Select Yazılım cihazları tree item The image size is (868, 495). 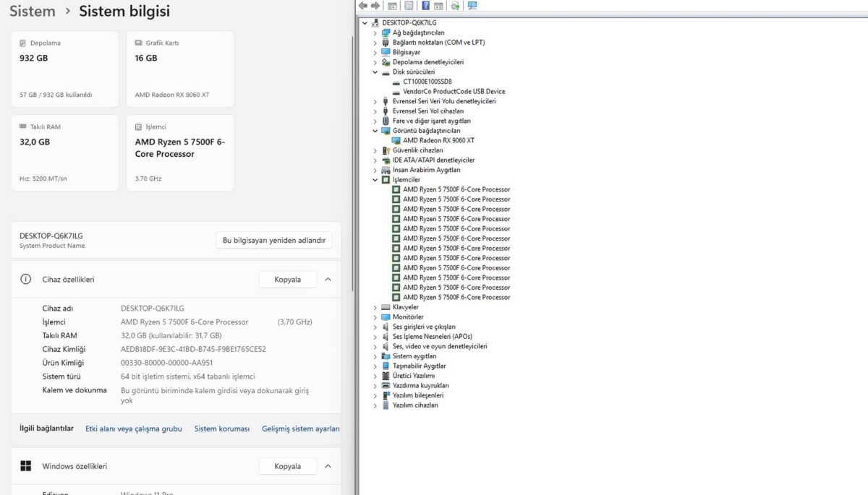[415, 405]
